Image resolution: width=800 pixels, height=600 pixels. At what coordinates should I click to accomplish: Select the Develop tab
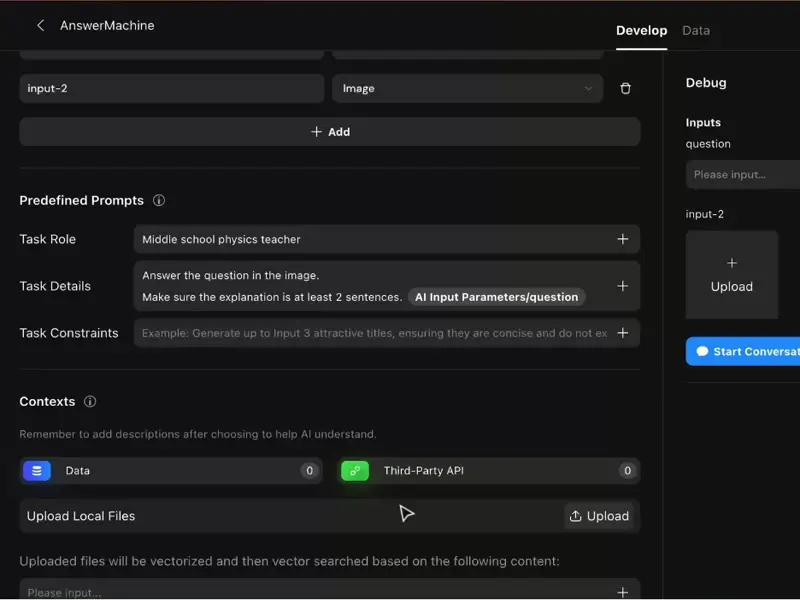point(641,30)
